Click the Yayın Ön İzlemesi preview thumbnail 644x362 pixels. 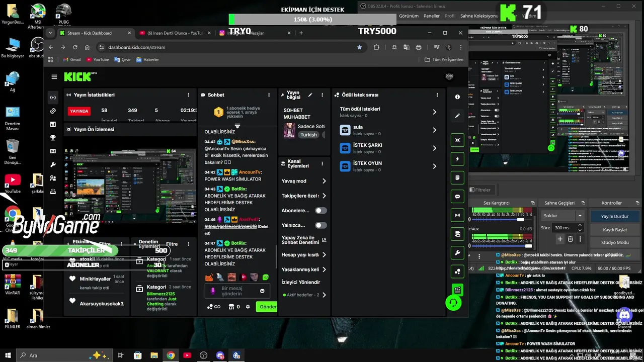130,186
